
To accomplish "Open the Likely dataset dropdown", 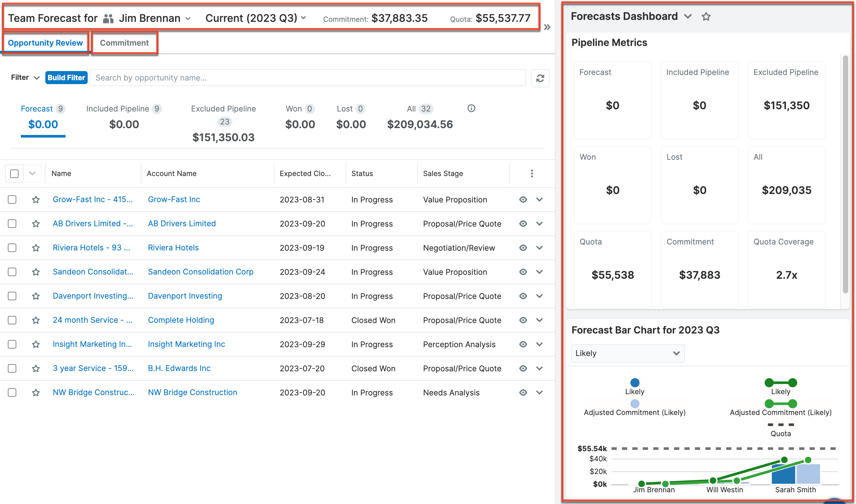I will pyautogui.click(x=627, y=353).
